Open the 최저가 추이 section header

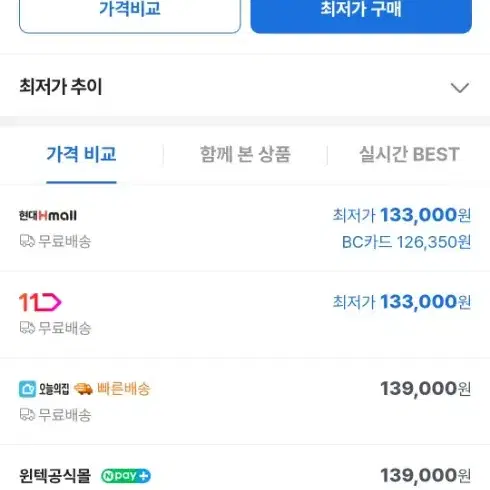tap(245, 86)
